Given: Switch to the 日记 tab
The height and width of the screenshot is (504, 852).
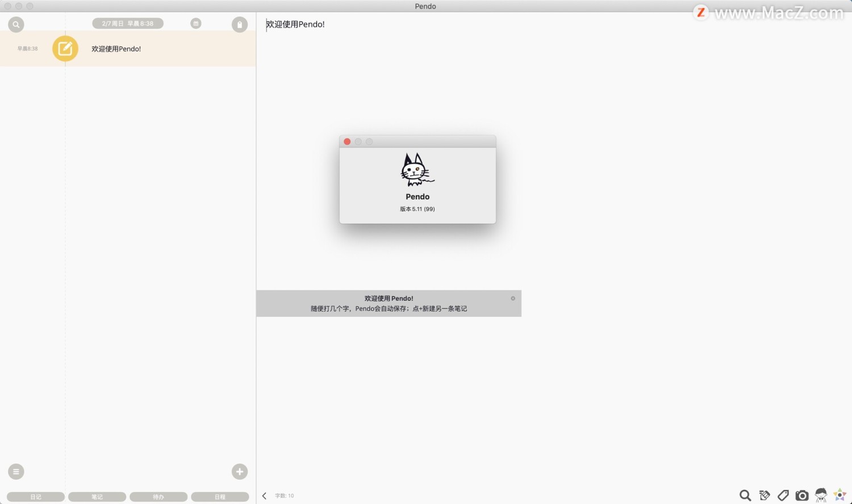Looking at the screenshot, I should 36,497.
